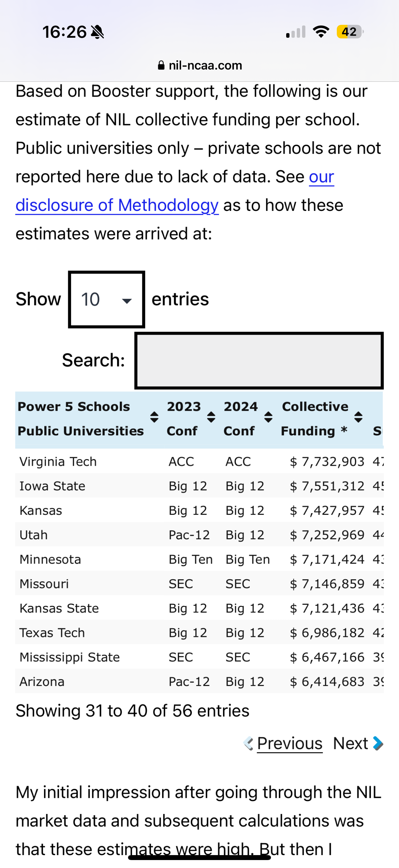Image resolution: width=399 pixels, height=868 pixels.
Task: Open the Show entries dropdown
Action: [x=107, y=299]
